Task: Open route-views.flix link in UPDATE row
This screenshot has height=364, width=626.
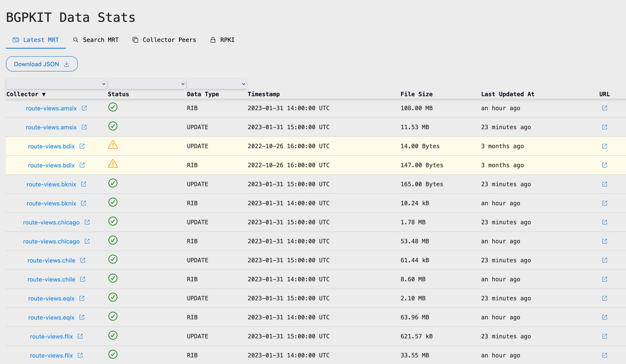Action: click(x=51, y=336)
